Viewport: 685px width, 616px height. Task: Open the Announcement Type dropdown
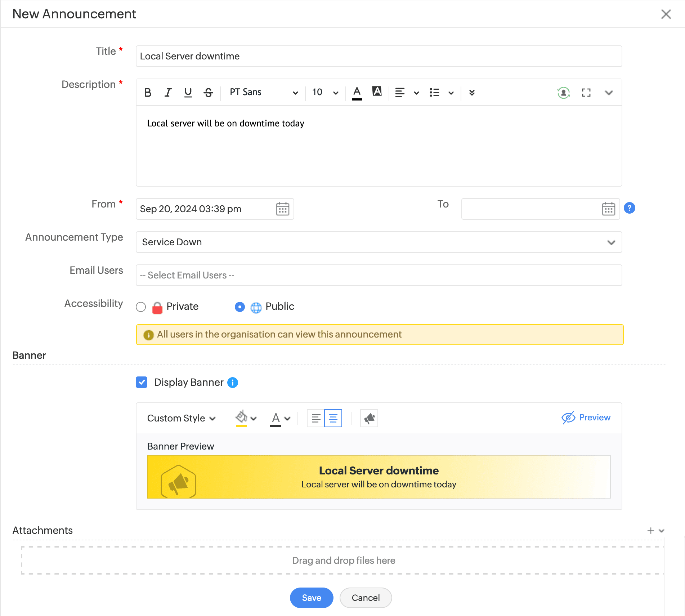tap(379, 242)
